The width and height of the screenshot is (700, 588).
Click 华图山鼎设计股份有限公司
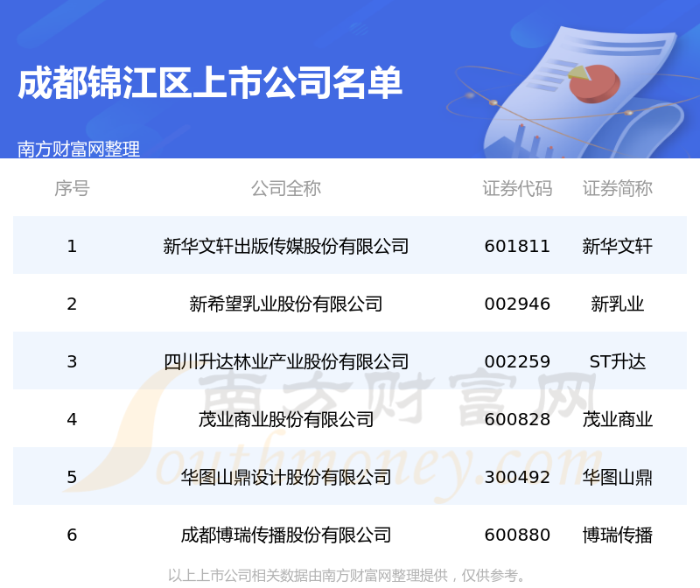coord(286,477)
